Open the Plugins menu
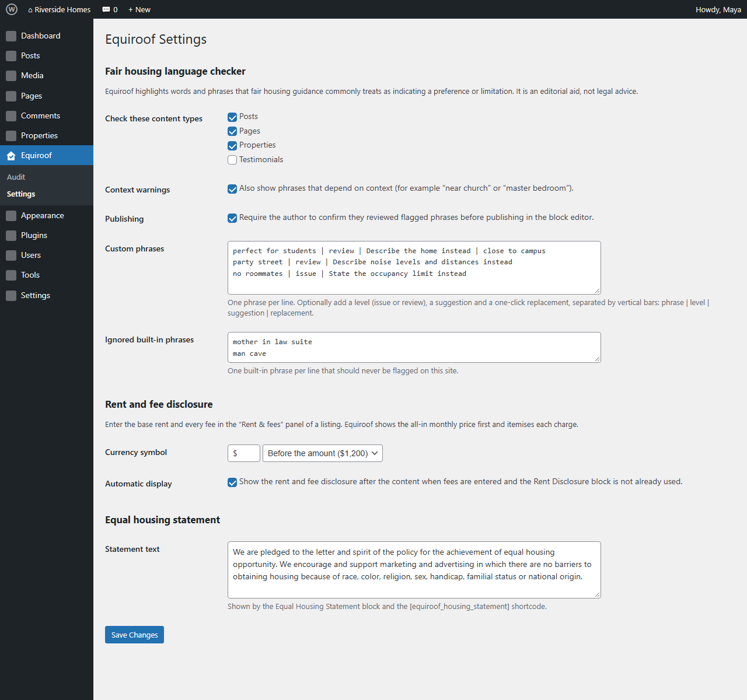 pyautogui.click(x=47, y=235)
